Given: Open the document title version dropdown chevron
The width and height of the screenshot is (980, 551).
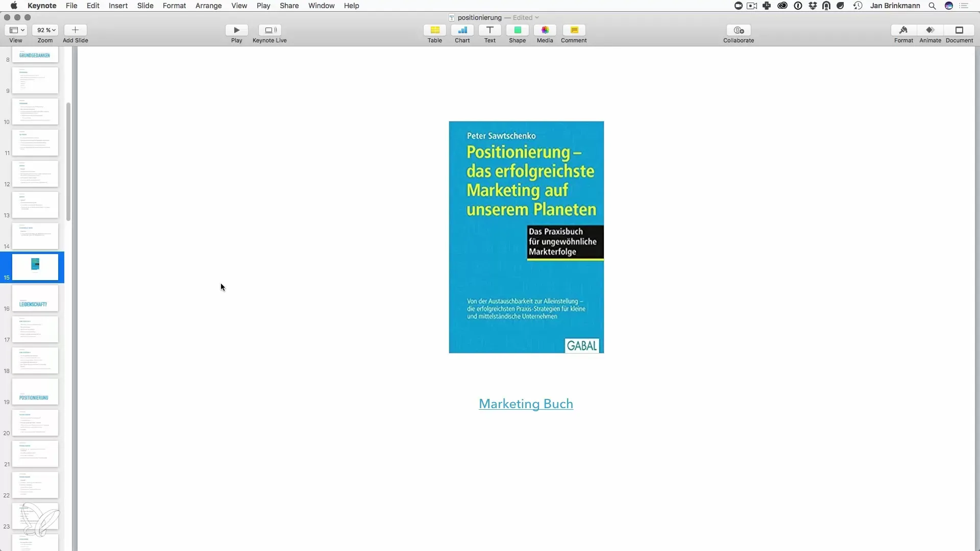Looking at the screenshot, I should coord(537,17).
